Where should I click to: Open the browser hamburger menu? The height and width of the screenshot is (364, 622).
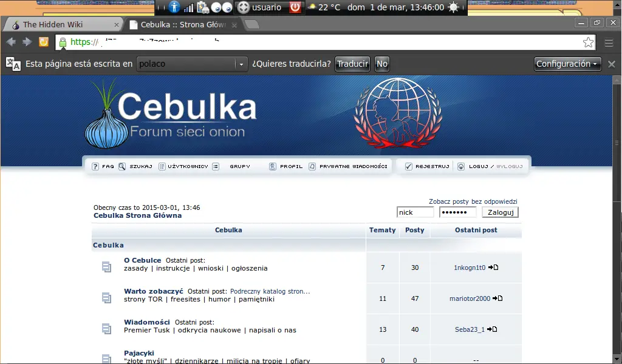(609, 42)
